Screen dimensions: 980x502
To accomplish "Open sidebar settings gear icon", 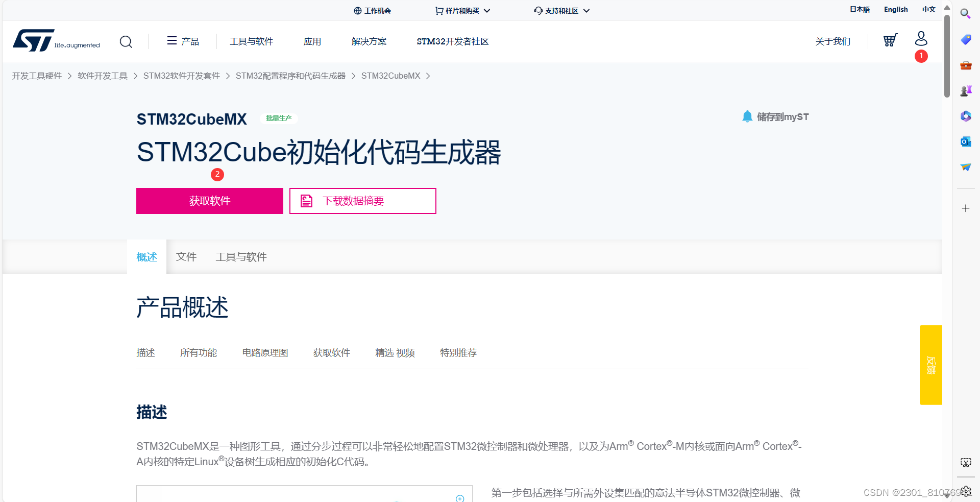I will [966, 491].
